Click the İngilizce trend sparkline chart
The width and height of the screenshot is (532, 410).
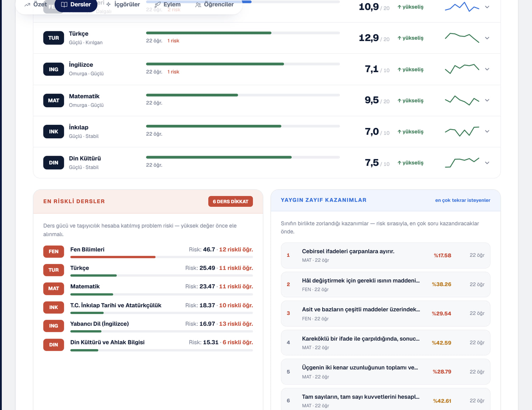462,69
